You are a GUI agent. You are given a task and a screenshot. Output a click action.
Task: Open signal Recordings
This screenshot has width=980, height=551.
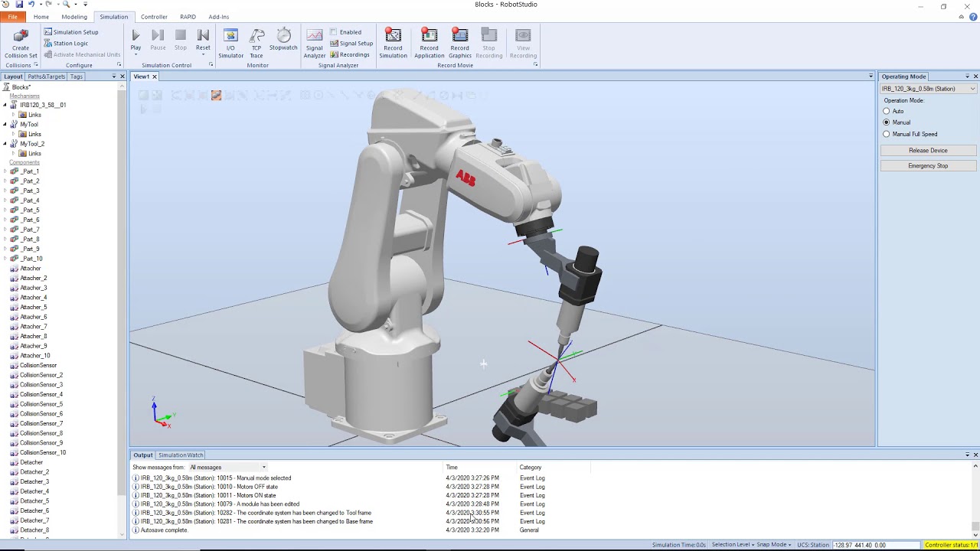click(x=350, y=54)
